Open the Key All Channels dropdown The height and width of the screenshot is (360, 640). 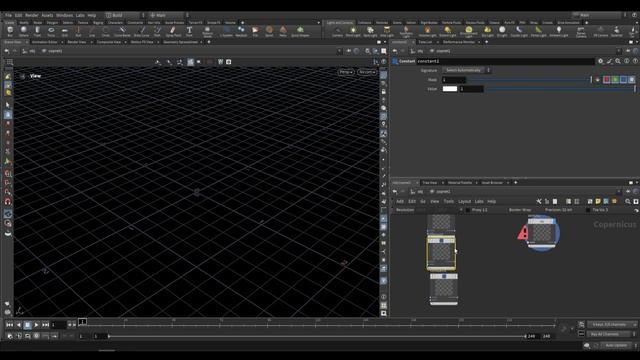click(x=611, y=334)
